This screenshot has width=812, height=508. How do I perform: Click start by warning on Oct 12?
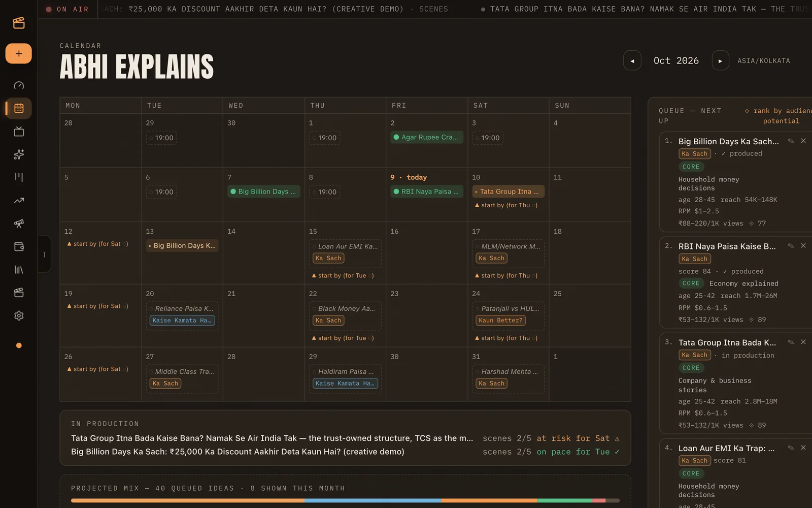(97, 244)
